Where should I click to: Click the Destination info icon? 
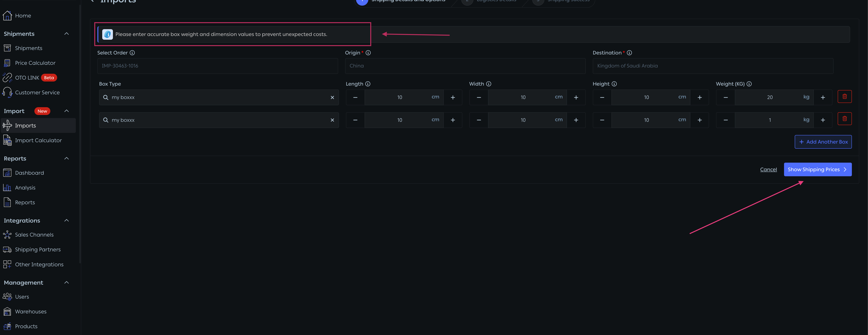[630, 53]
